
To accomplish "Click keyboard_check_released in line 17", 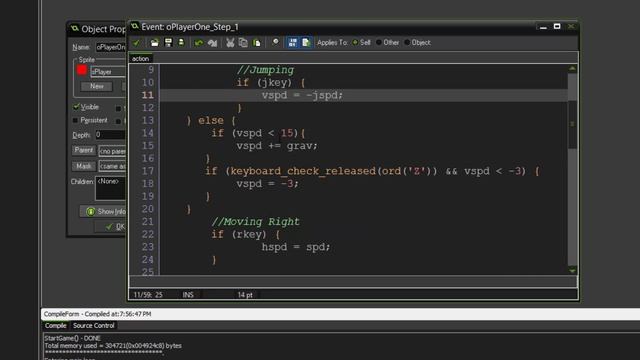I will (303, 171).
